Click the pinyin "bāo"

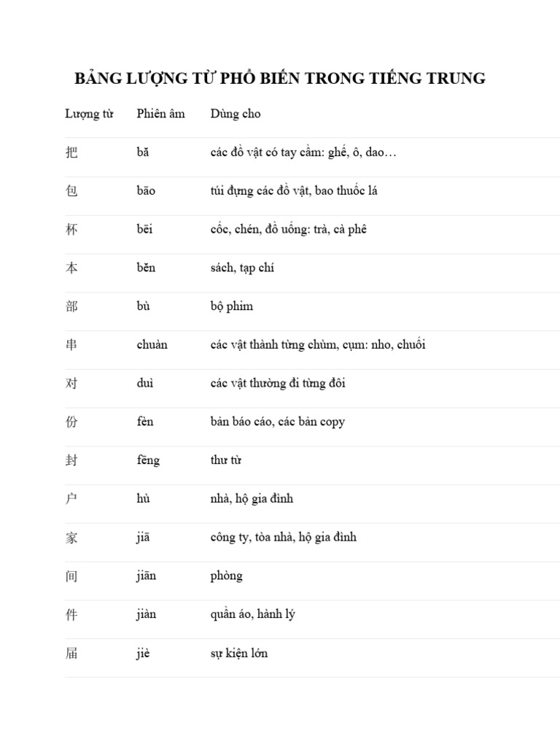pyautogui.click(x=146, y=191)
